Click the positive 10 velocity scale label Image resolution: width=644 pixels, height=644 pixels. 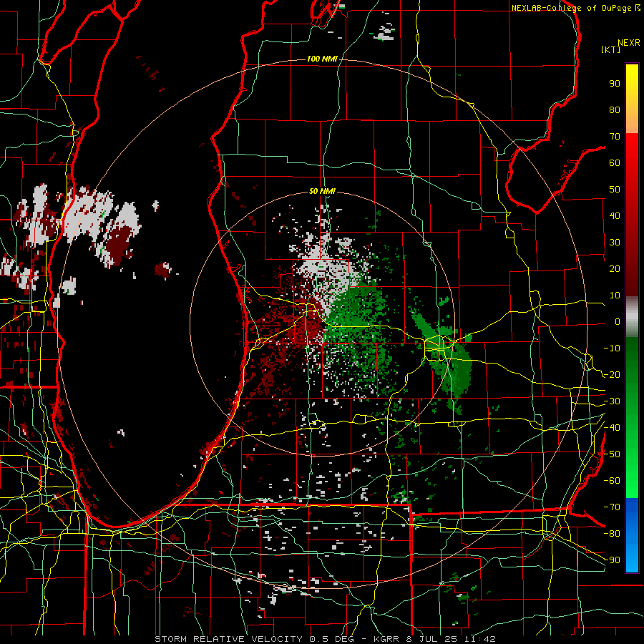click(615, 296)
